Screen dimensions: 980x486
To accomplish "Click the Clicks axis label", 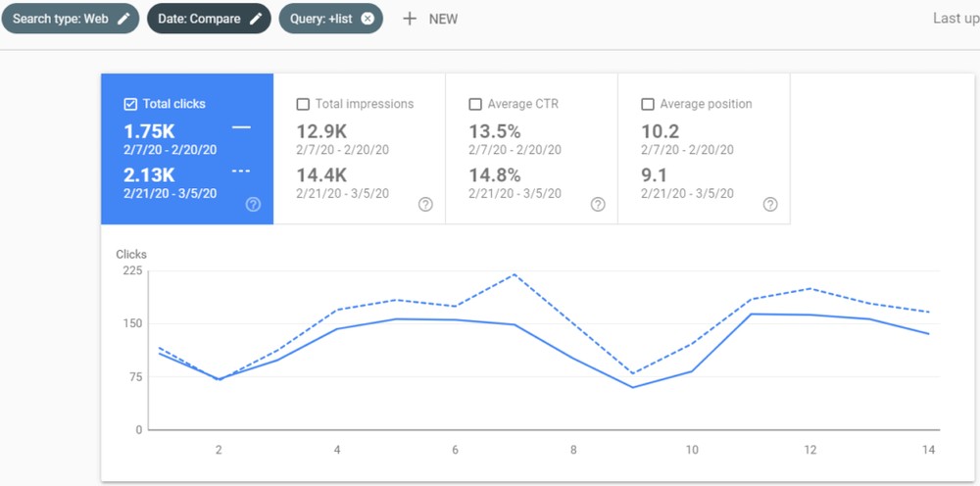I will point(131,254).
